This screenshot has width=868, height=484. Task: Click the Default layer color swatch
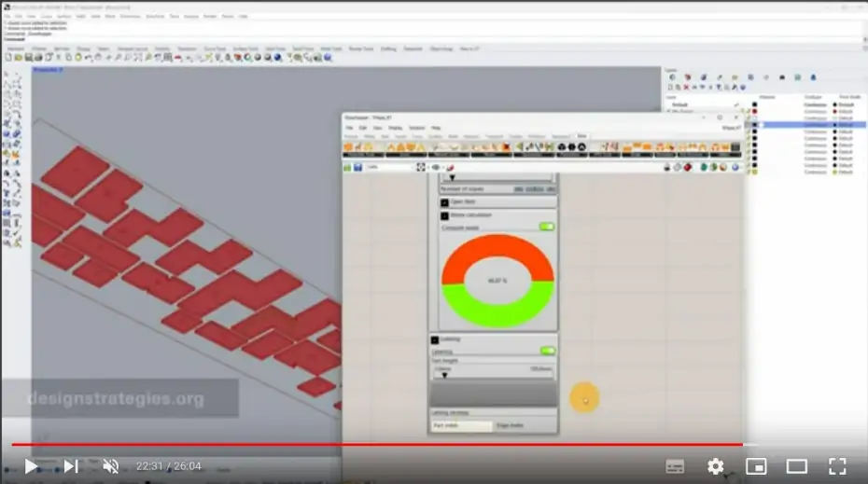[x=754, y=104]
